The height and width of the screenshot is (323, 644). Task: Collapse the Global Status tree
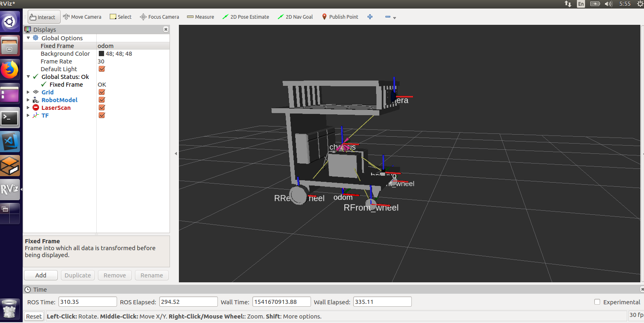point(28,76)
